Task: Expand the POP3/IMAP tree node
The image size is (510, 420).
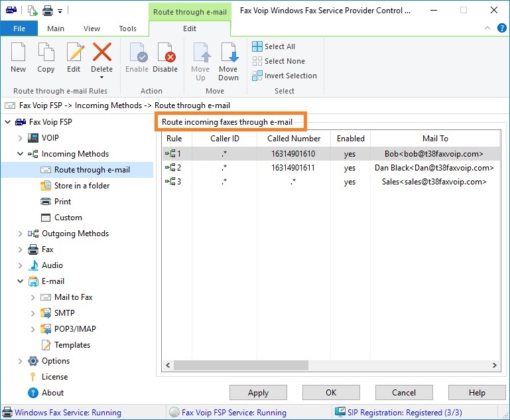Action: (x=32, y=329)
